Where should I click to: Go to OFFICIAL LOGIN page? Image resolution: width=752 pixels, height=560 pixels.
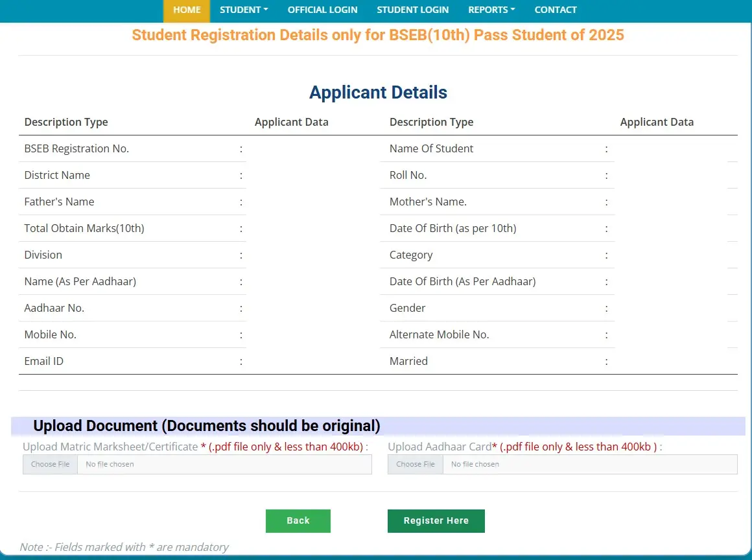click(322, 10)
